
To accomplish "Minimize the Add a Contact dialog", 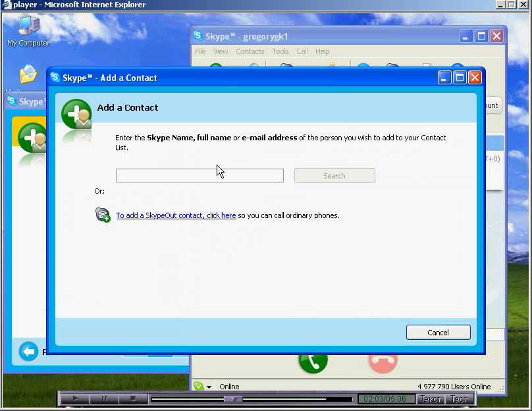I will pos(444,78).
